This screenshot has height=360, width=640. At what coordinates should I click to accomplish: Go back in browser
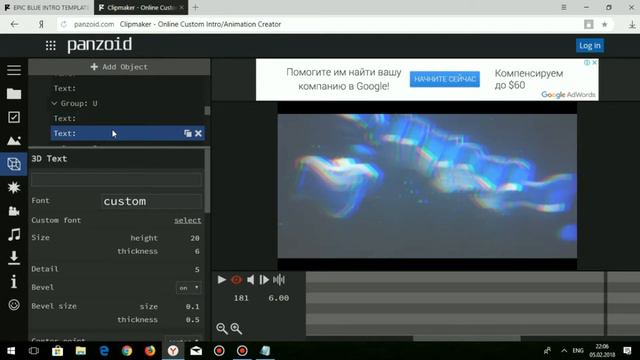click(15, 24)
